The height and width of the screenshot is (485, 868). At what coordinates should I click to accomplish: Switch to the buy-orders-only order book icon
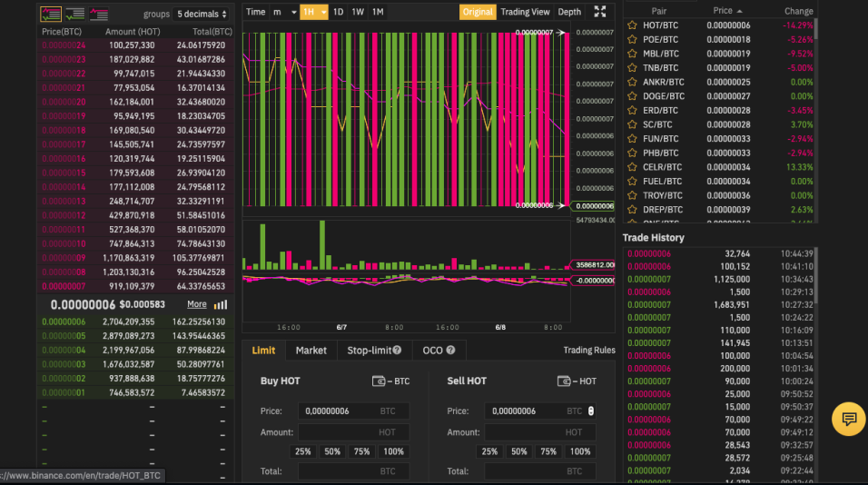pos(75,14)
